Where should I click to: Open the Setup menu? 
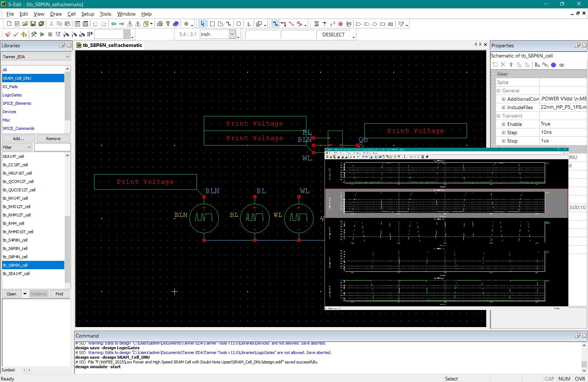[x=88, y=14]
